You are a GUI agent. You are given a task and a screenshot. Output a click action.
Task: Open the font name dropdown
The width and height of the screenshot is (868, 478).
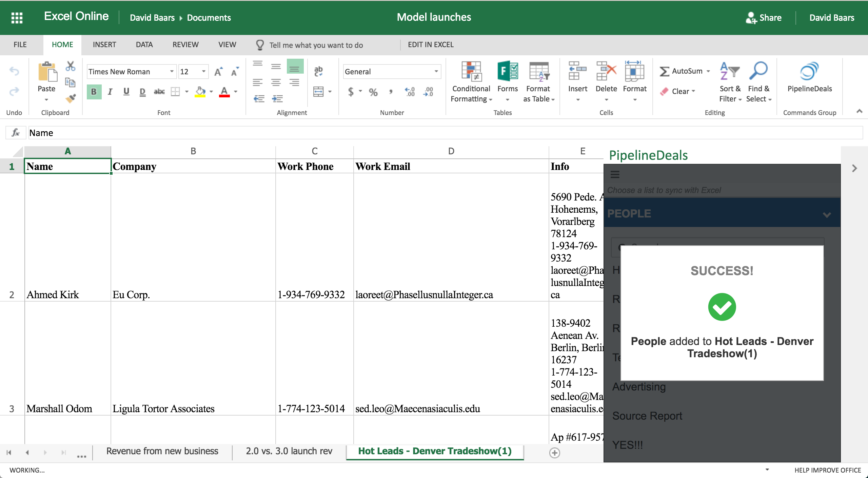172,72
